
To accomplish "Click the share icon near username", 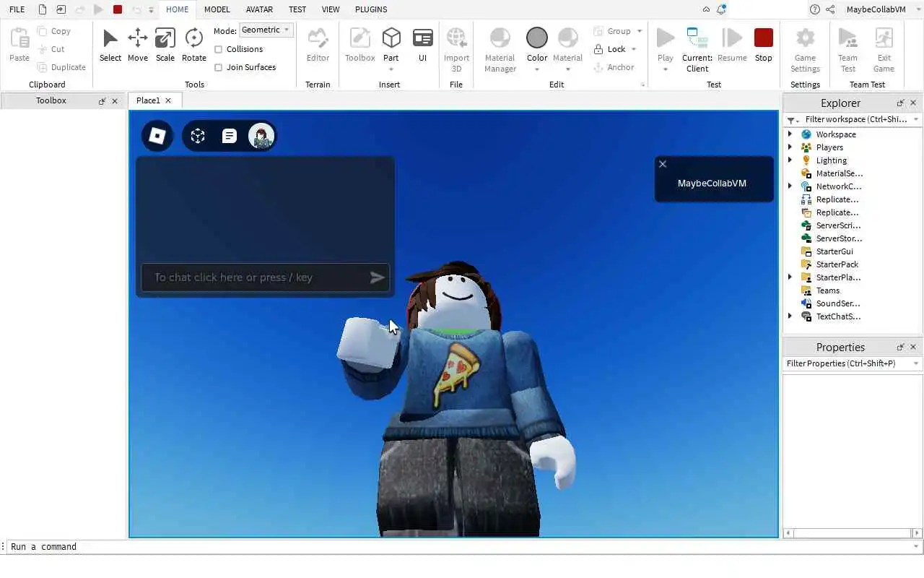I will pyautogui.click(x=830, y=9).
